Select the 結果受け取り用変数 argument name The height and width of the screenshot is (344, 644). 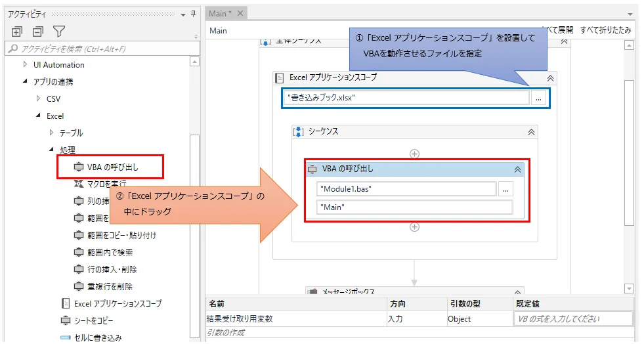click(240, 318)
